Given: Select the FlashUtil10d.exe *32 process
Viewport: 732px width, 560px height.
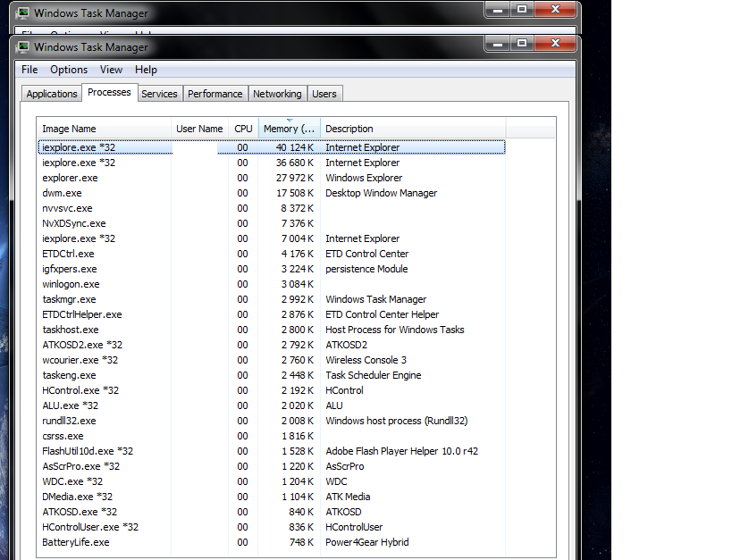Looking at the screenshot, I should (x=271, y=451).
